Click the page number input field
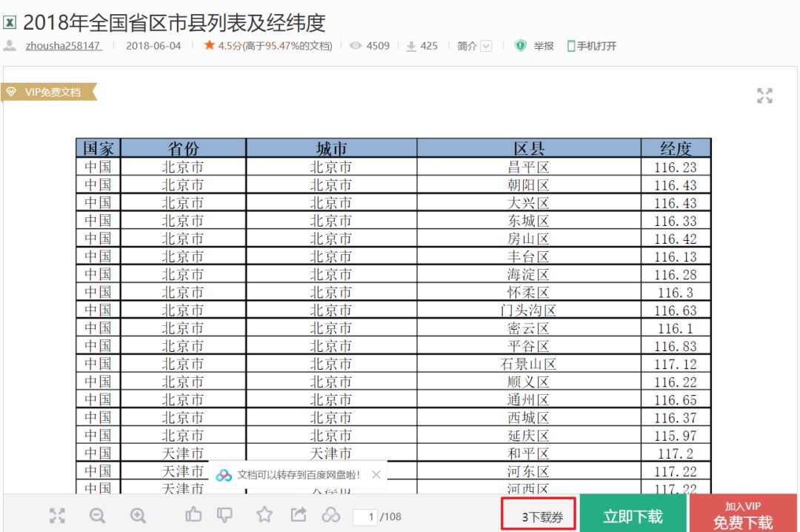Viewport: 800px width, 532px height. click(365, 516)
